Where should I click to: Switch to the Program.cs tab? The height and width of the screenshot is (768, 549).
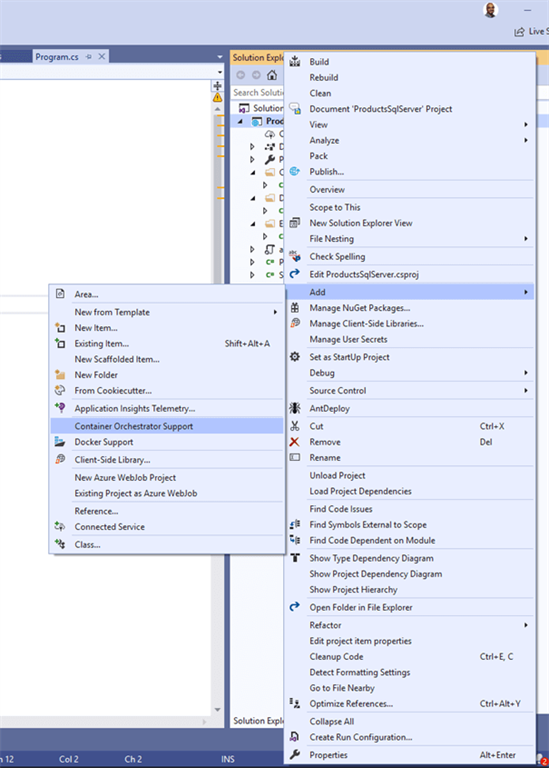point(57,57)
